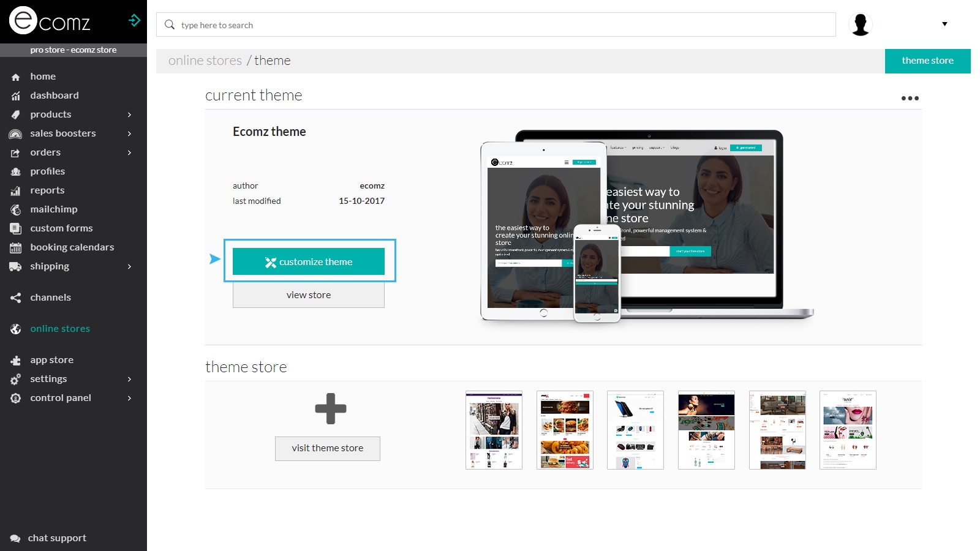
Task: Expand the control panel chevron
Action: coord(129,398)
